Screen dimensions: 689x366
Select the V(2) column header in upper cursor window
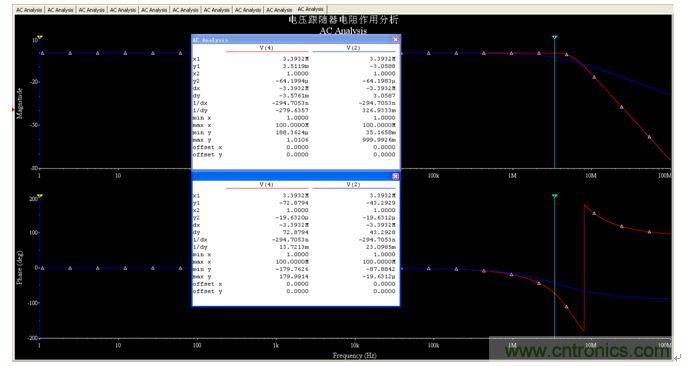click(353, 48)
